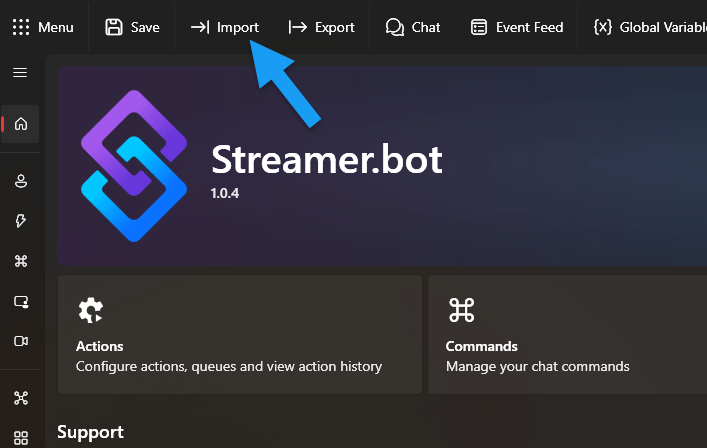Click the Streamer.bot logo image
This screenshot has width=707, height=448.
[134, 168]
